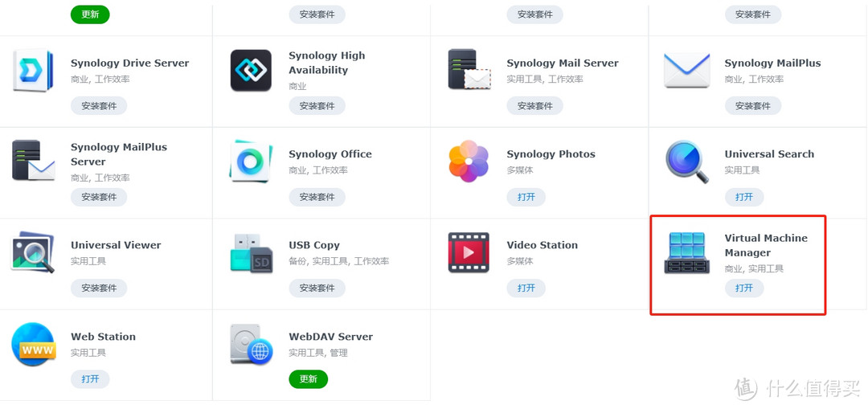Update WebDAV Server with green 更新 button

click(309, 379)
